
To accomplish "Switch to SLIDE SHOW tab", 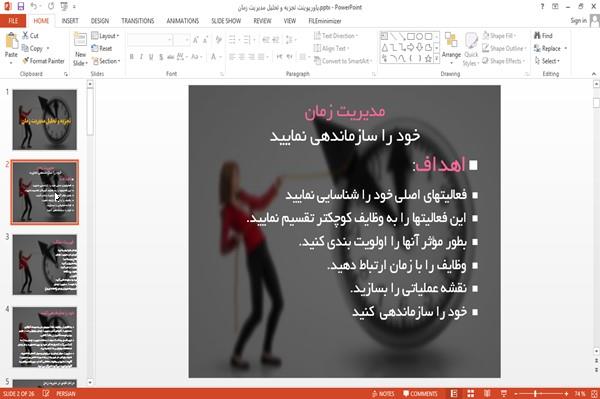I will pyautogui.click(x=226, y=21).
